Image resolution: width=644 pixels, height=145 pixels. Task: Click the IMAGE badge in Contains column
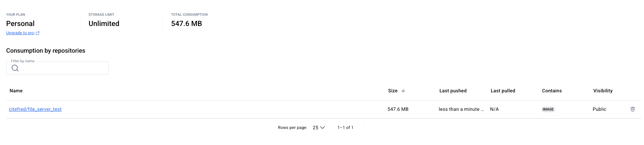[548, 109]
